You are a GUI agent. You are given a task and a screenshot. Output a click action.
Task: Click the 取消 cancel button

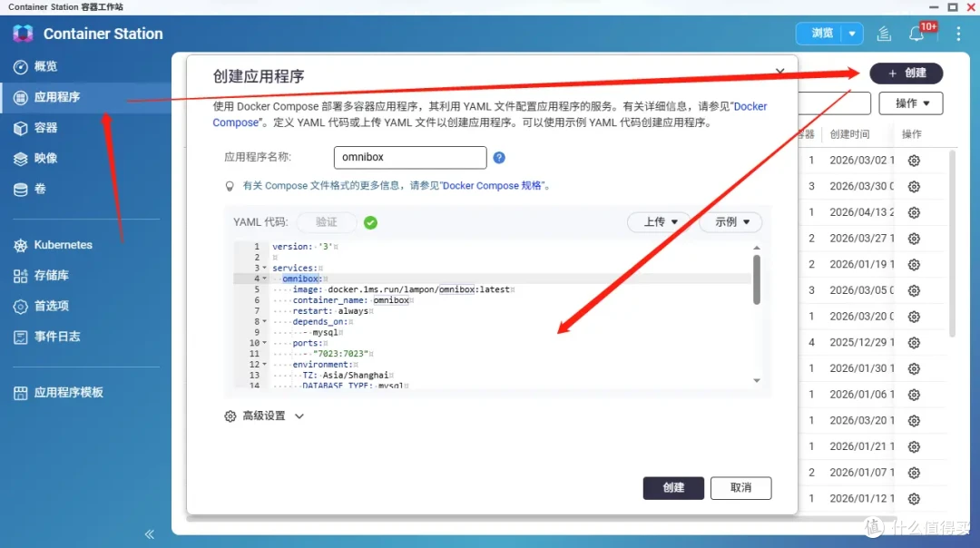pos(740,488)
